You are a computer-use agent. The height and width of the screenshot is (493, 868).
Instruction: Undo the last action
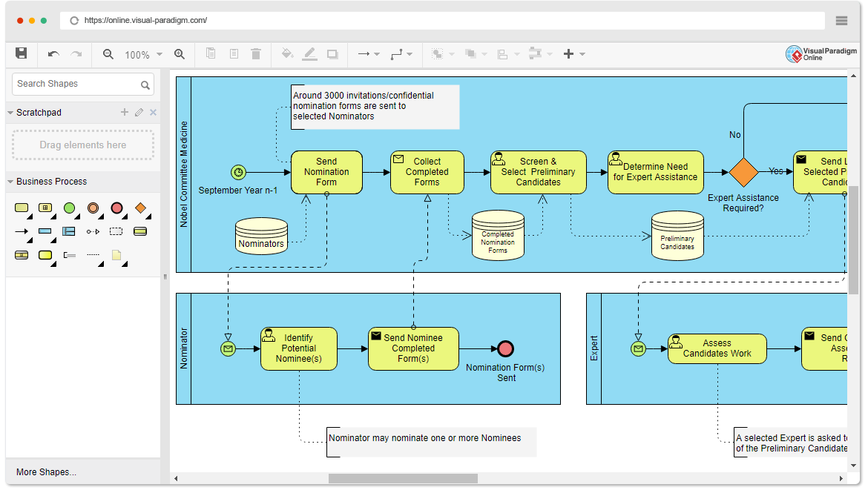click(52, 53)
